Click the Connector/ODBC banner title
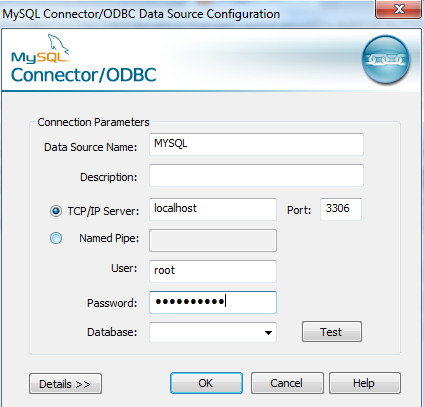 (x=84, y=75)
